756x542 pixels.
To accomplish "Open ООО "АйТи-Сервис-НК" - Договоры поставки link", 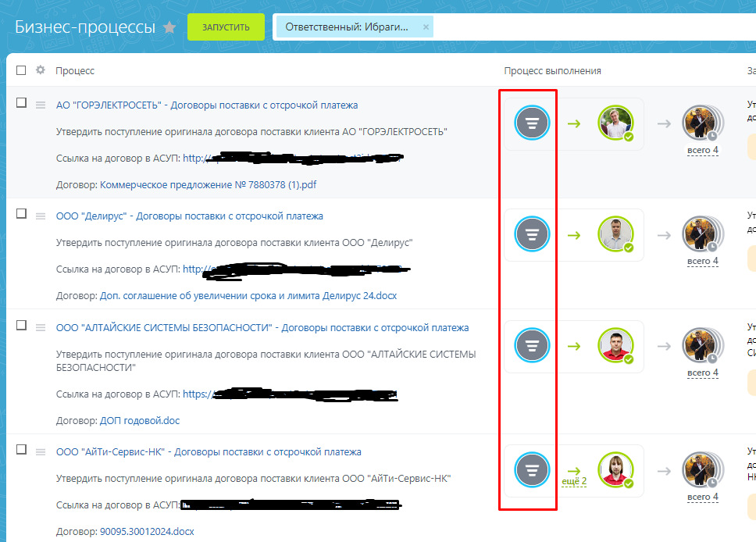I will coord(209,452).
